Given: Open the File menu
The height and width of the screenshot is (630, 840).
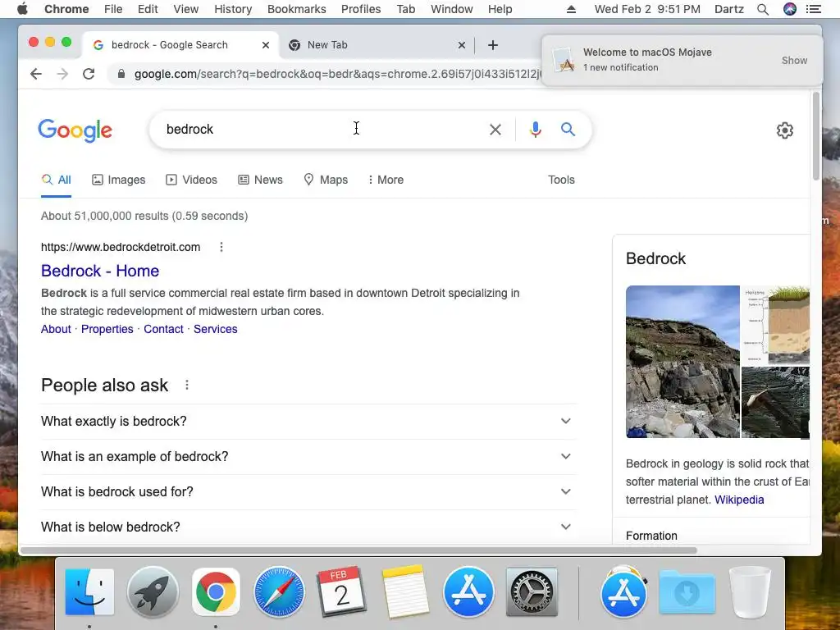Looking at the screenshot, I should pyautogui.click(x=113, y=9).
